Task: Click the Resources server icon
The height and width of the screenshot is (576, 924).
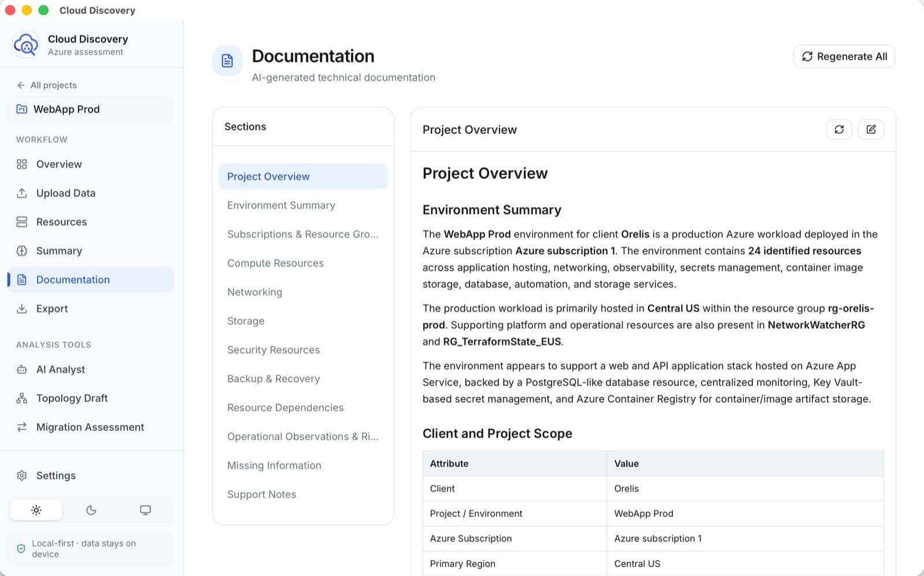Action: [22, 222]
